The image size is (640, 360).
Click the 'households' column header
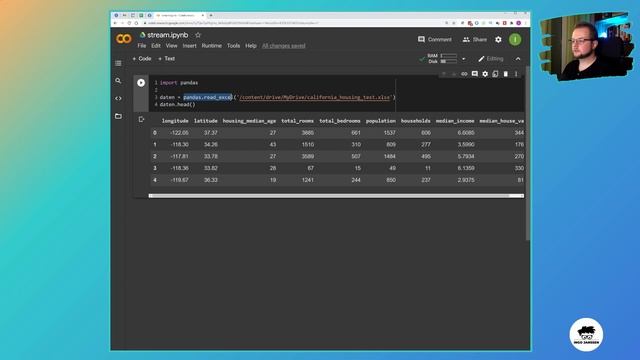click(x=416, y=121)
